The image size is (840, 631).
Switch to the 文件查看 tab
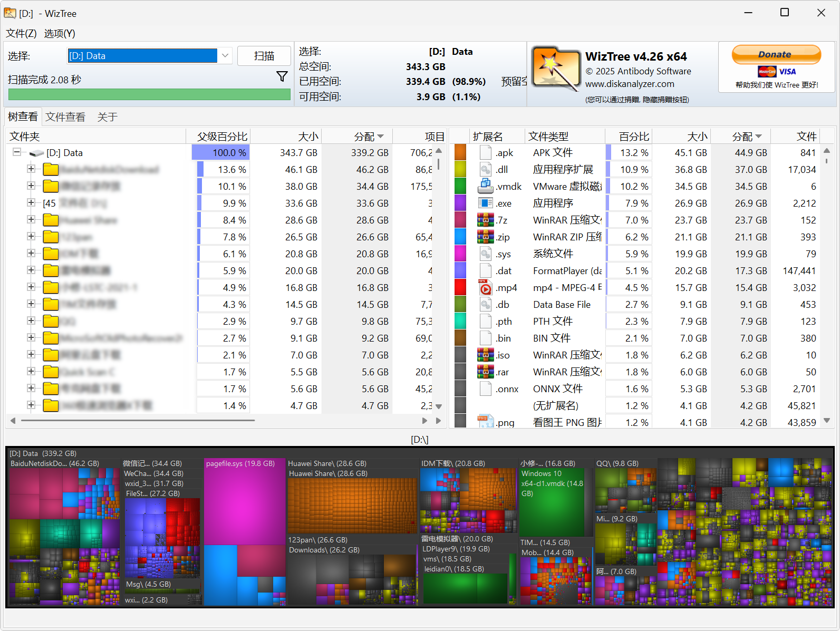[x=65, y=117]
